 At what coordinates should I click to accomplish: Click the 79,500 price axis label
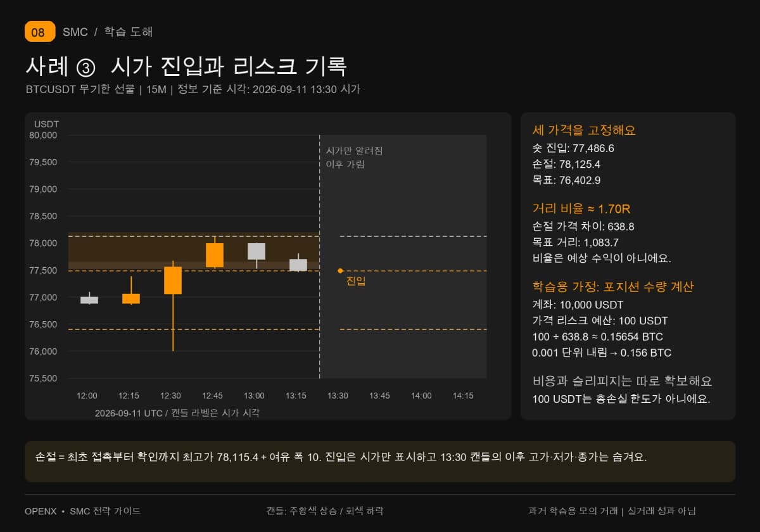click(x=43, y=162)
